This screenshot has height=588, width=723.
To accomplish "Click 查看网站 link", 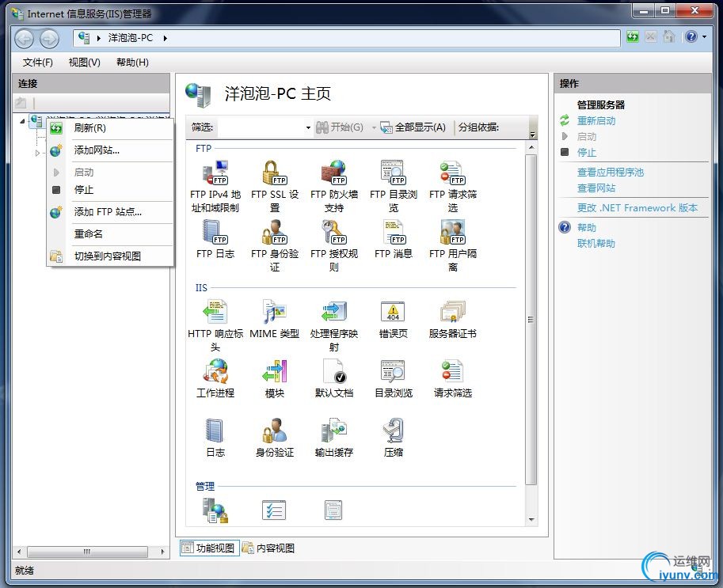I will pos(596,188).
